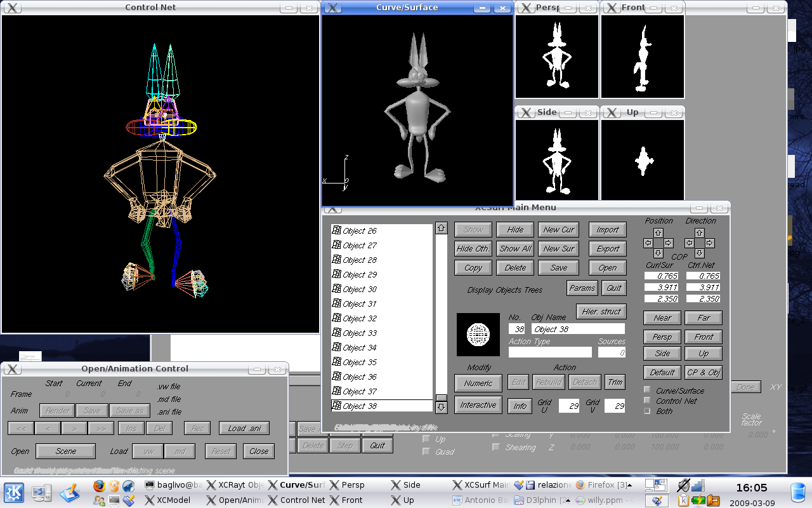Launch Firefox from the taskbar quick launcher

[x=99, y=486]
